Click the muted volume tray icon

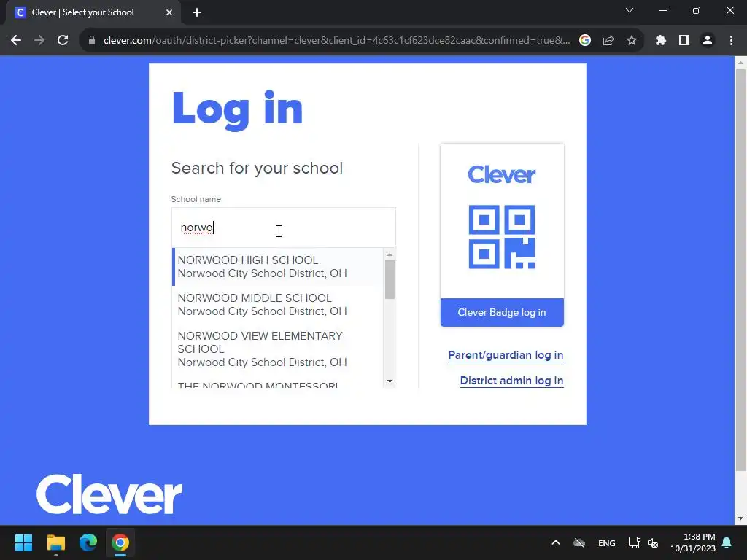coord(653,542)
